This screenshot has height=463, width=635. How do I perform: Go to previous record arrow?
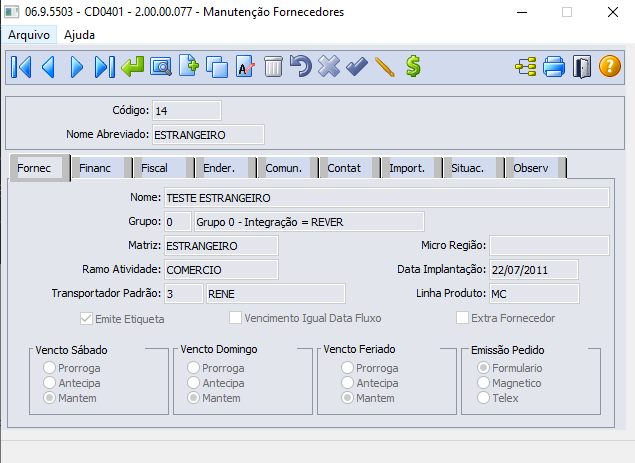click(x=49, y=67)
